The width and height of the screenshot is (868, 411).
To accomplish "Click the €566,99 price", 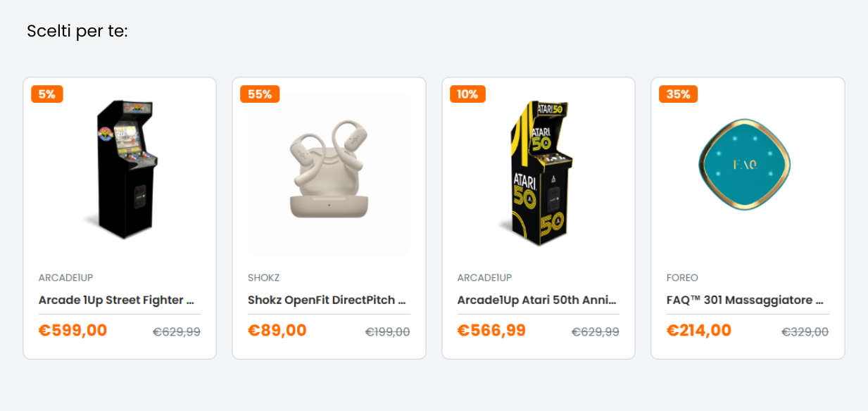I will click(x=491, y=330).
